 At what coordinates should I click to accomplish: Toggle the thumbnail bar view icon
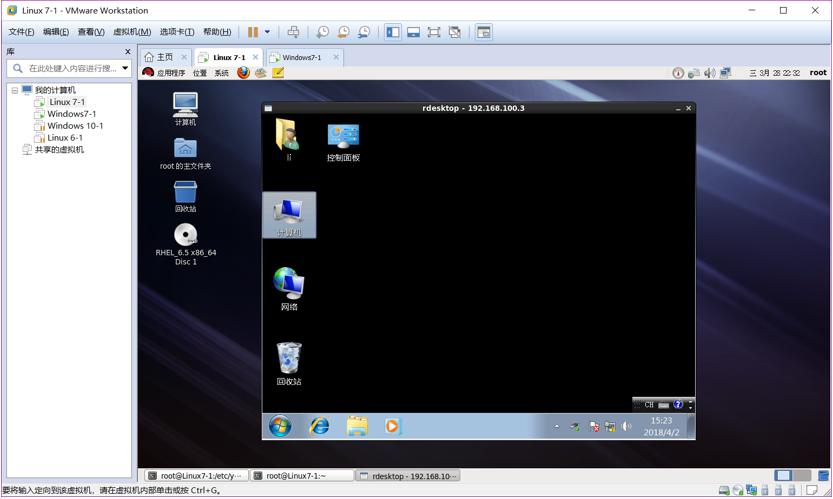(413, 32)
